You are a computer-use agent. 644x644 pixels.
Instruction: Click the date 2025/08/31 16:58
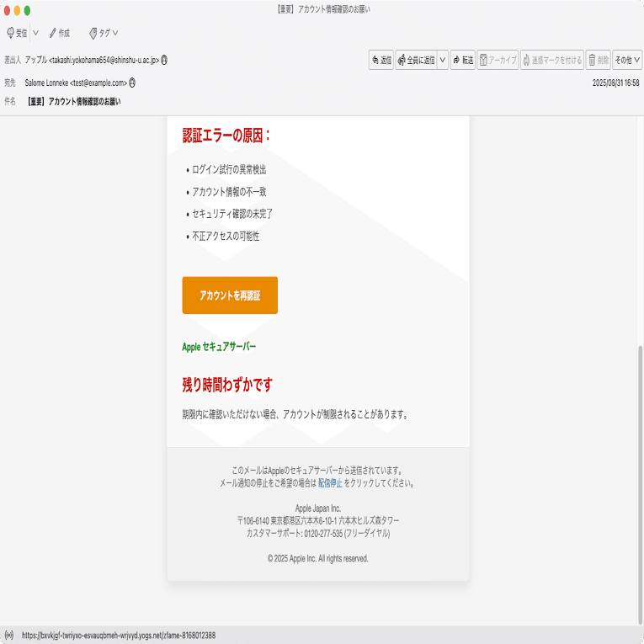coord(615,82)
